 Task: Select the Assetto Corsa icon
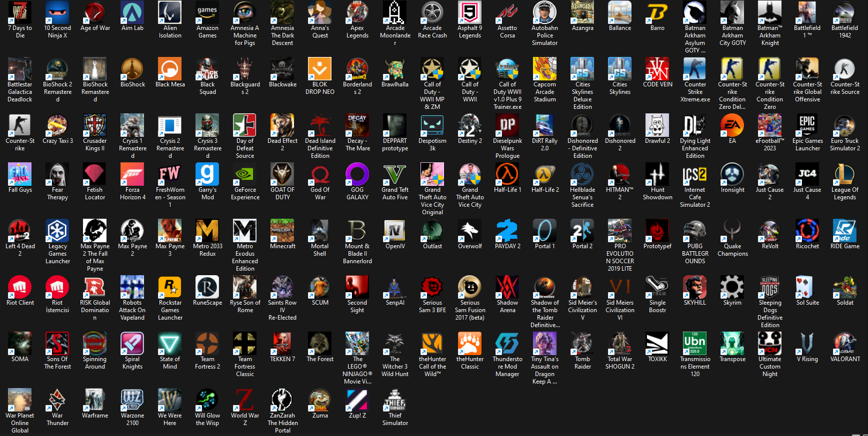(x=507, y=13)
